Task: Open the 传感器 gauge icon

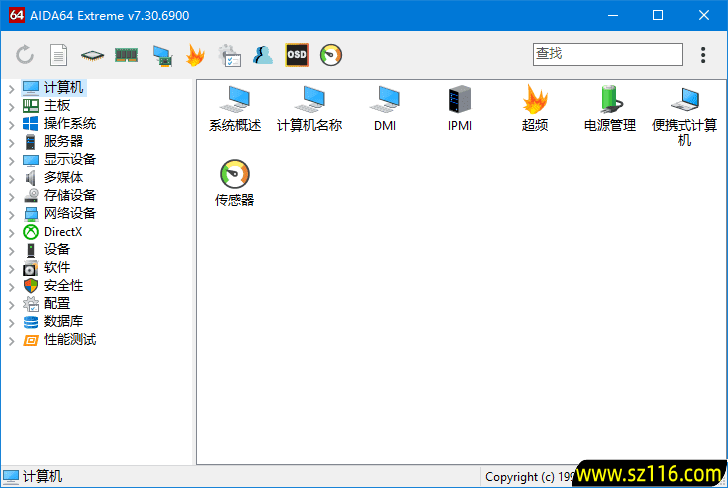Action: pyautogui.click(x=234, y=183)
